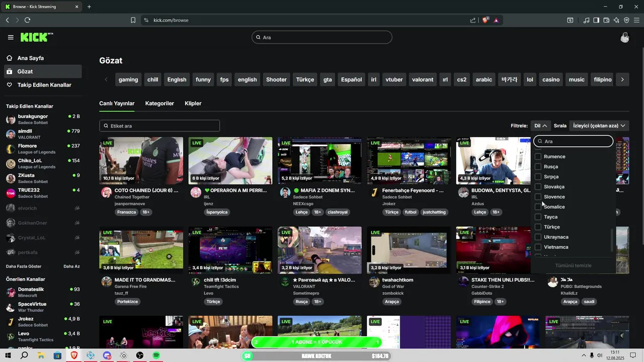The height and width of the screenshot is (362, 644).
Task: Select the gaming tag
Action: (128, 79)
